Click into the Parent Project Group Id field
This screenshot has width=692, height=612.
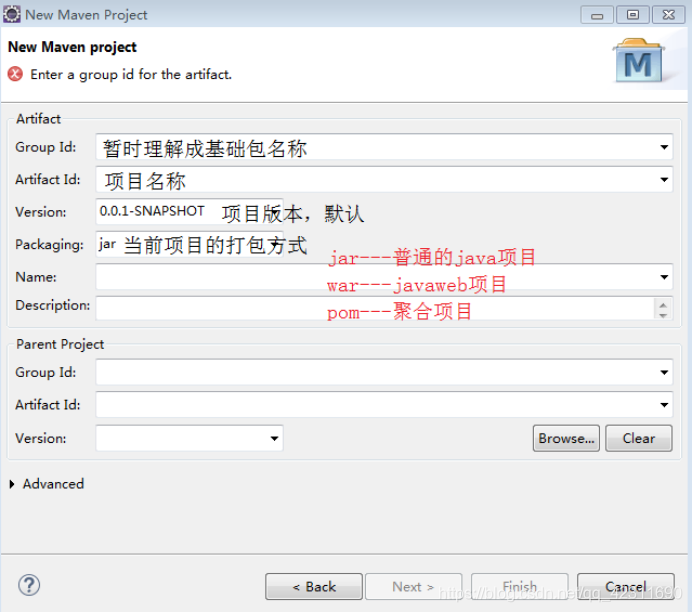point(384,372)
